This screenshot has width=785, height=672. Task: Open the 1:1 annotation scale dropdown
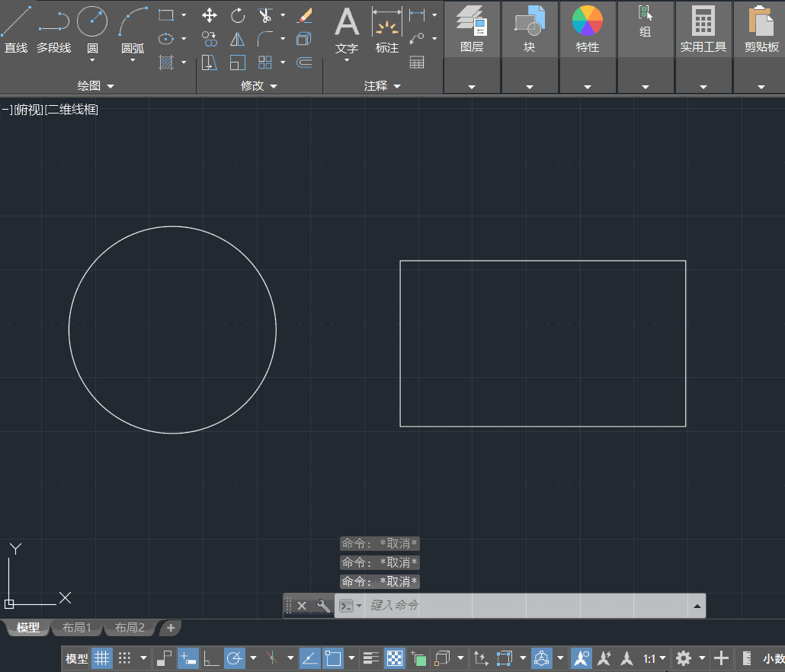pos(655,658)
